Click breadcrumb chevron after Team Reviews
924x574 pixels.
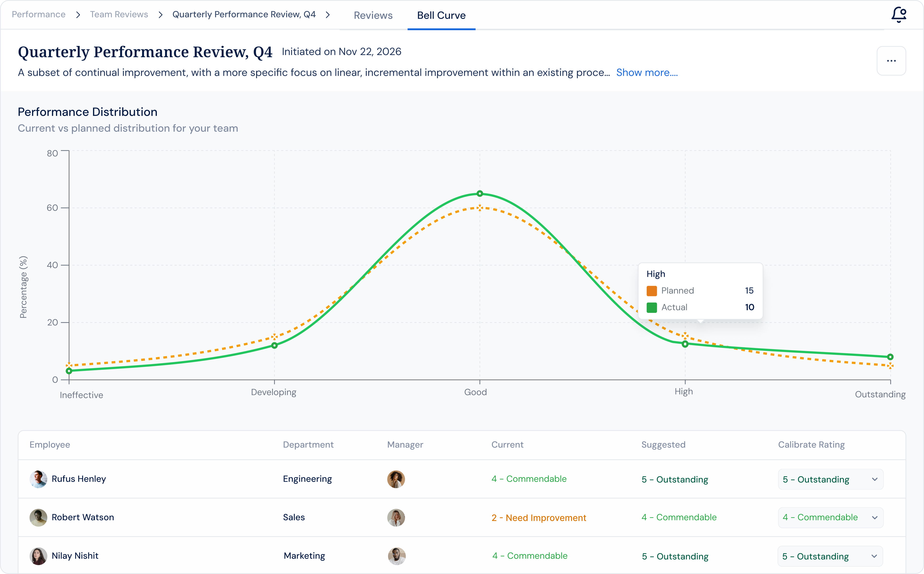point(160,15)
